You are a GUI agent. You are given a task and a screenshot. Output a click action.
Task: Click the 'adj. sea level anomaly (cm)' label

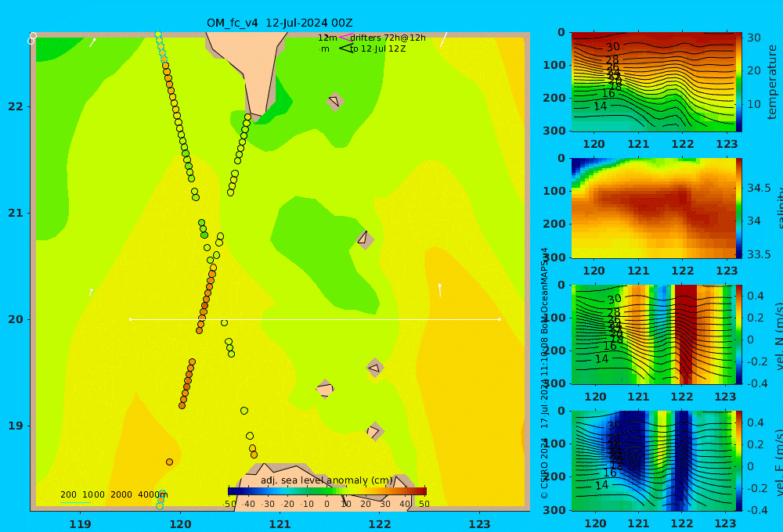point(327,480)
